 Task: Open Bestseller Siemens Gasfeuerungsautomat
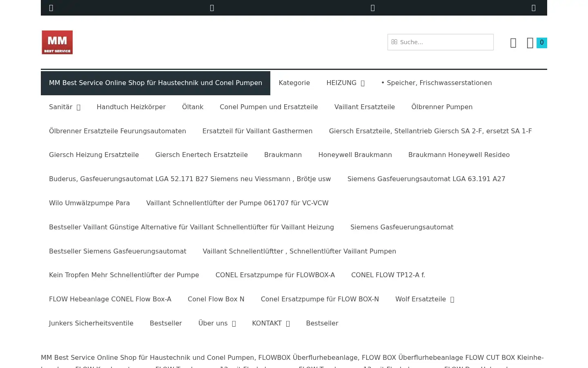tap(118, 251)
